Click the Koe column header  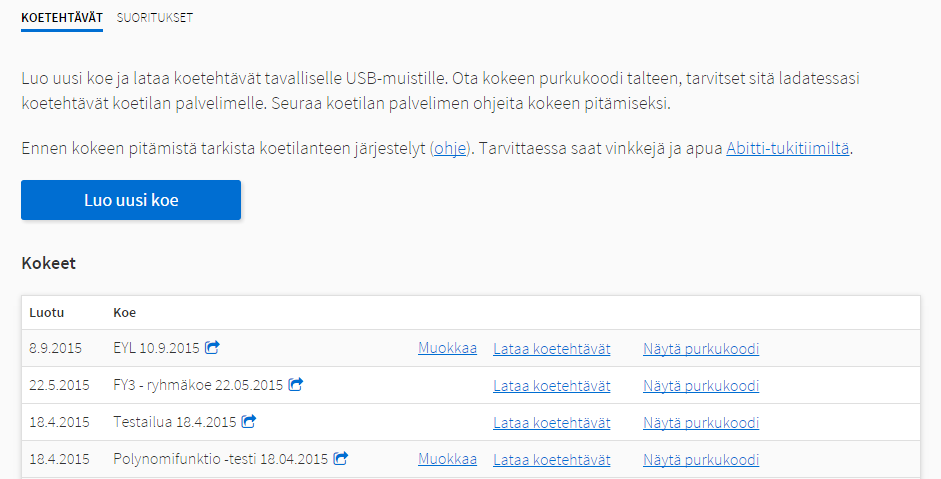125,313
